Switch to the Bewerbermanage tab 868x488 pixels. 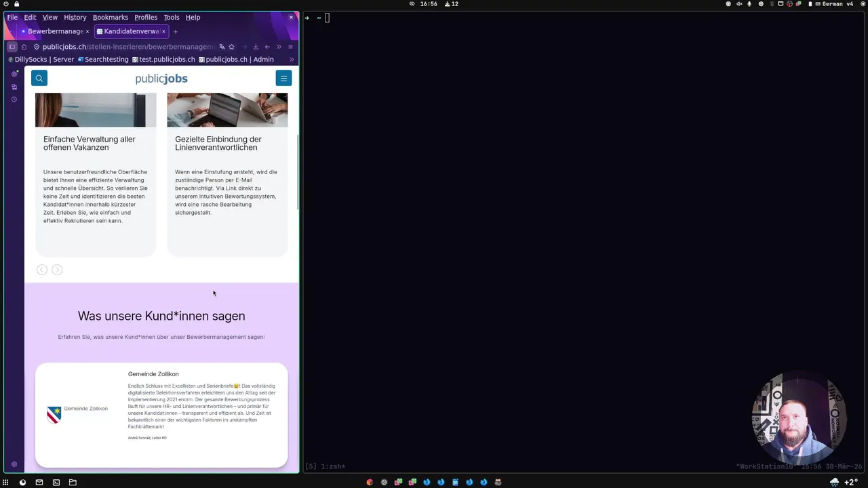click(x=54, y=31)
